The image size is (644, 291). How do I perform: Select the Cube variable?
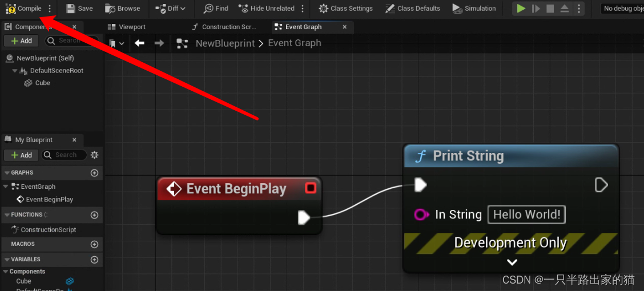[23, 281]
